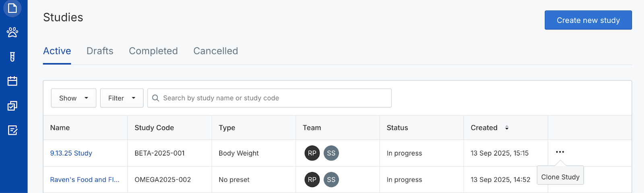Viewport: 644px width, 193px height.
Task: Click the RP avatar for BETA-2025-001
Action: (312, 153)
